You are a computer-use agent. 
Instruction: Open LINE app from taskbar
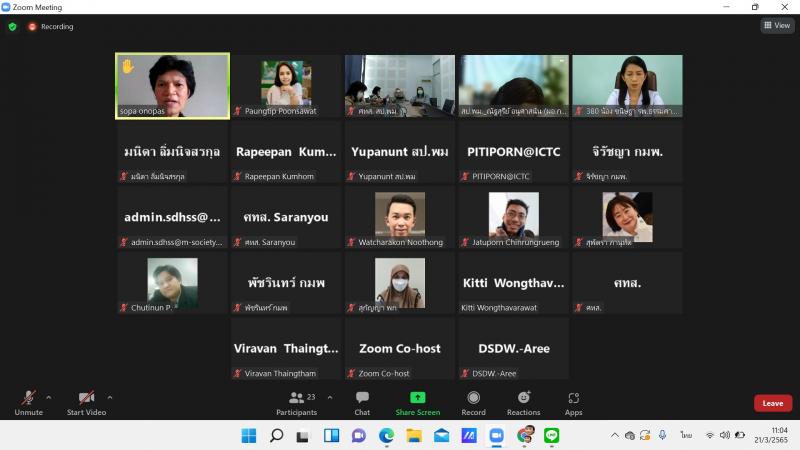[551, 435]
